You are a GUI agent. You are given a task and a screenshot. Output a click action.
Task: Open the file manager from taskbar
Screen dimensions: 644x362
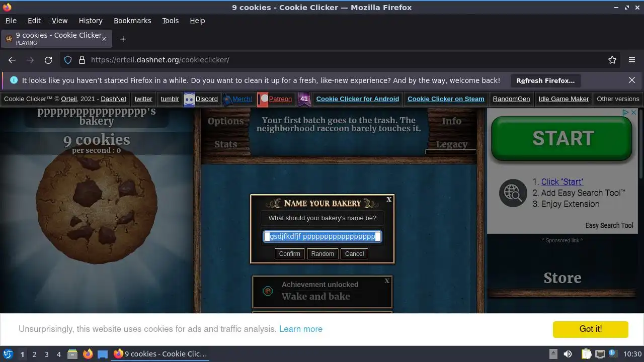(x=72, y=354)
